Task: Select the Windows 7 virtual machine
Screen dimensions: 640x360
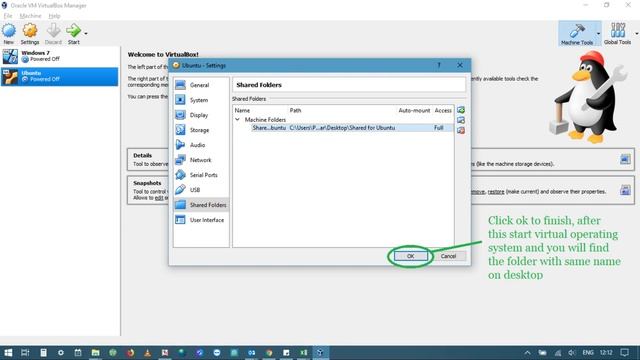Action: tap(60, 56)
